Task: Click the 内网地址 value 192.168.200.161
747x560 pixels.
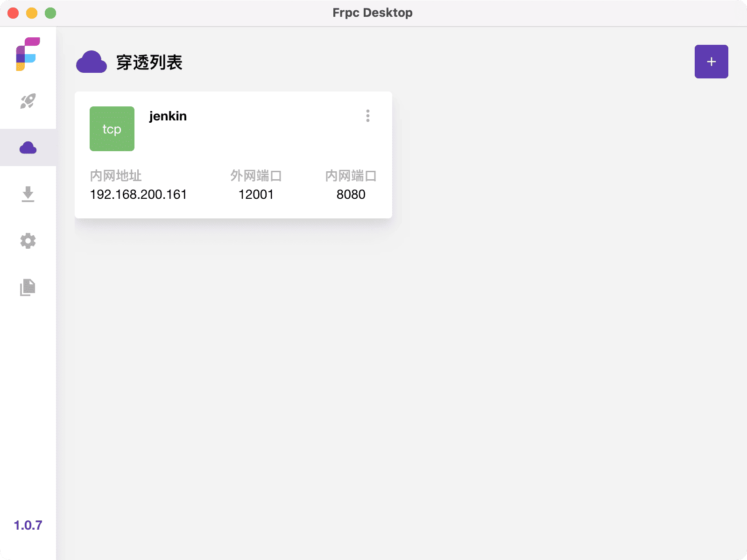Action: tap(139, 195)
